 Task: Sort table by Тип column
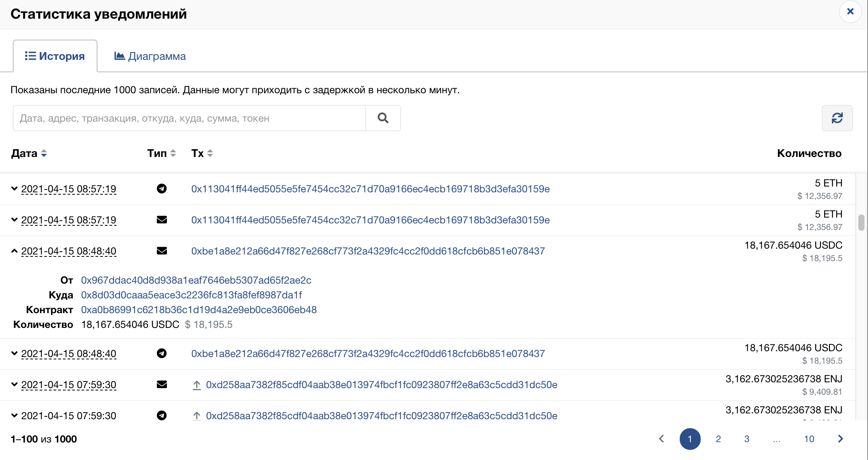pos(161,153)
